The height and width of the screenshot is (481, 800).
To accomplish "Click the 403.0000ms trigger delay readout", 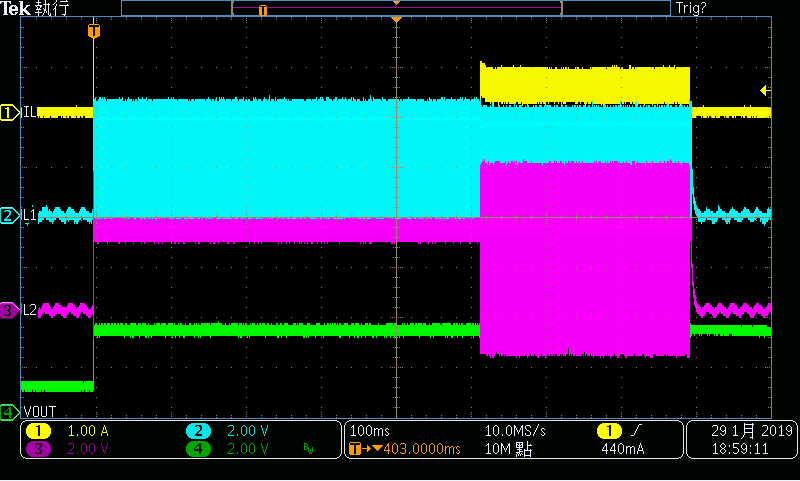I will click(422, 449).
